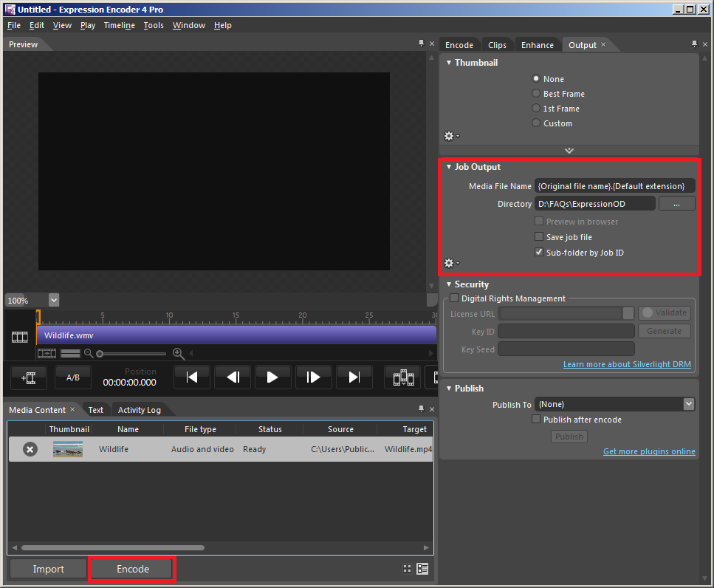Screen dimensions: 714x588
Task: Switch to the Enhance tab
Action: pos(537,45)
